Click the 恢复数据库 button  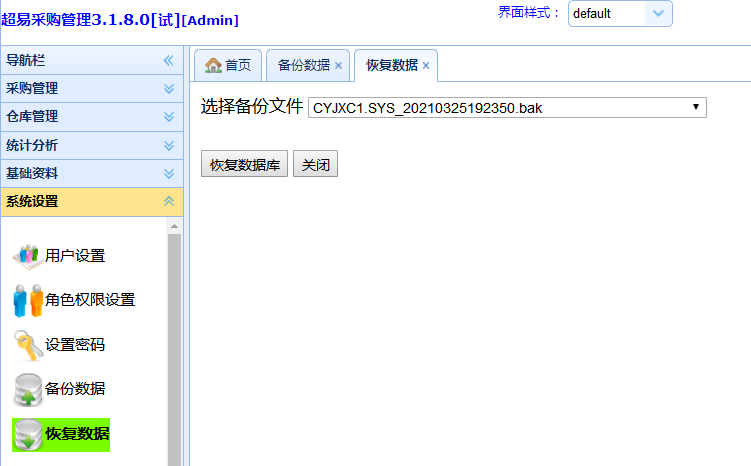[244, 165]
